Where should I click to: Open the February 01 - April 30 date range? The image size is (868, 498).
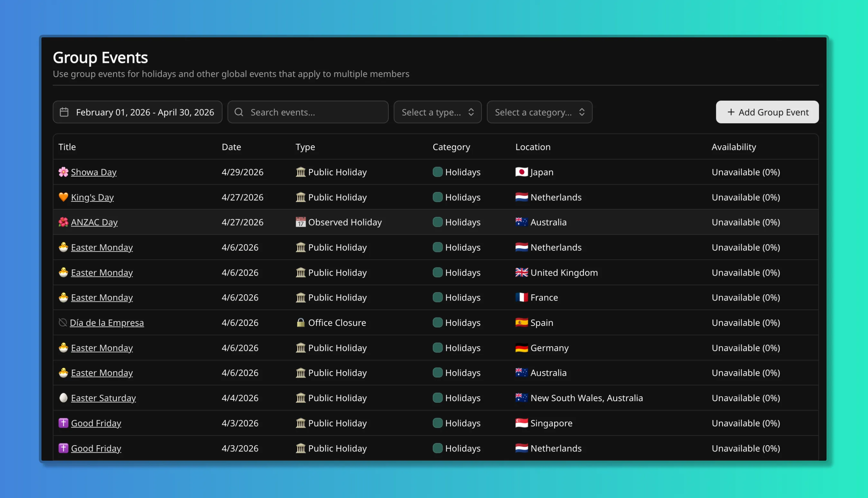(x=137, y=112)
